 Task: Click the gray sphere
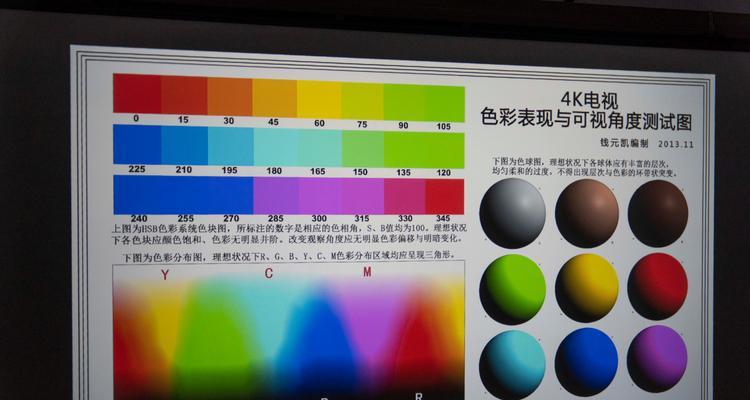tap(513, 213)
